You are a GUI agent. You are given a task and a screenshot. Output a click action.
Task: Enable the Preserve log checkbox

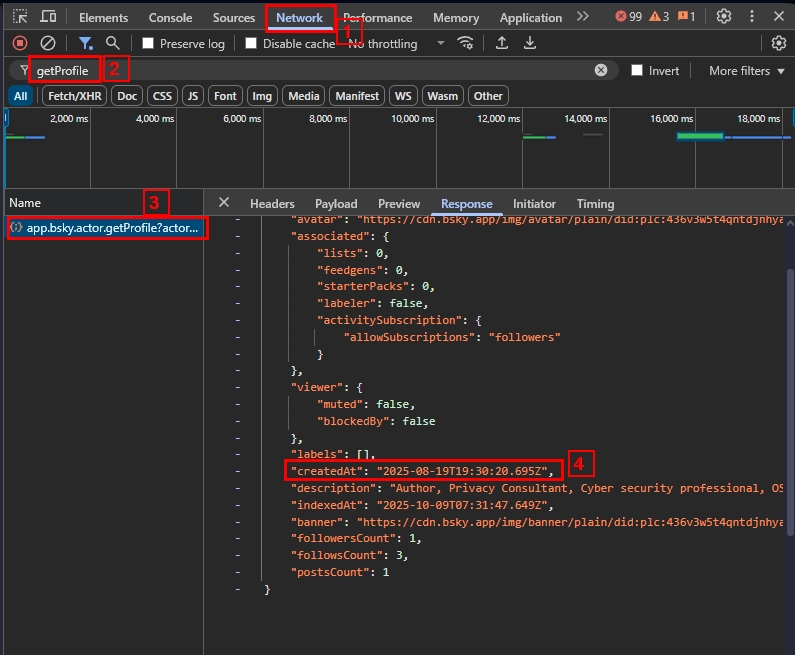(148, 44)
